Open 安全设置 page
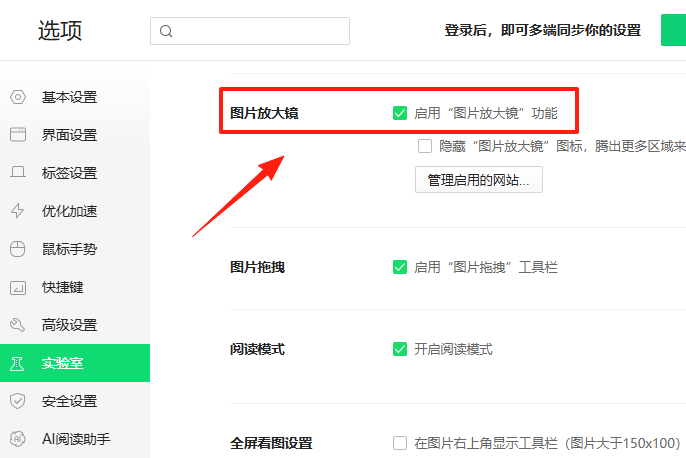 click(x=75, y=401)
